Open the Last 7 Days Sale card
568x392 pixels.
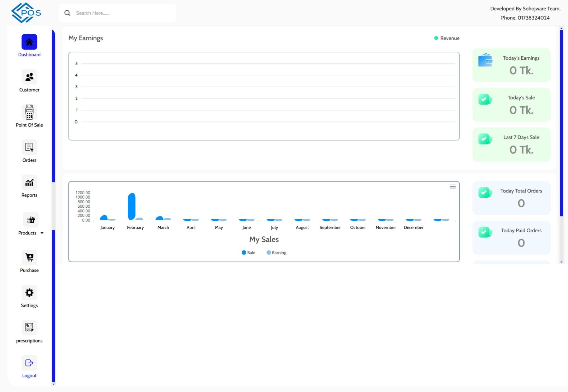pos(512,145)
